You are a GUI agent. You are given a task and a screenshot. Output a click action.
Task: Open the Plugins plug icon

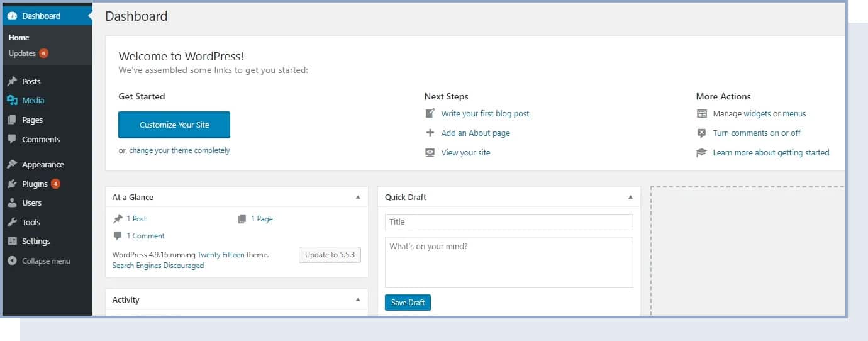(12, 184)
